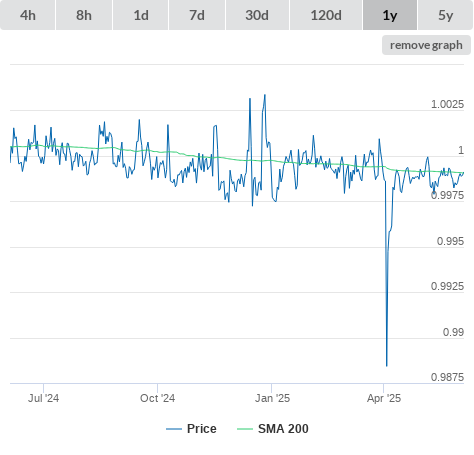474x455 pixels.
Task: Click the Jan '25 x-axis tick label
Action: [x=272, y=398]
